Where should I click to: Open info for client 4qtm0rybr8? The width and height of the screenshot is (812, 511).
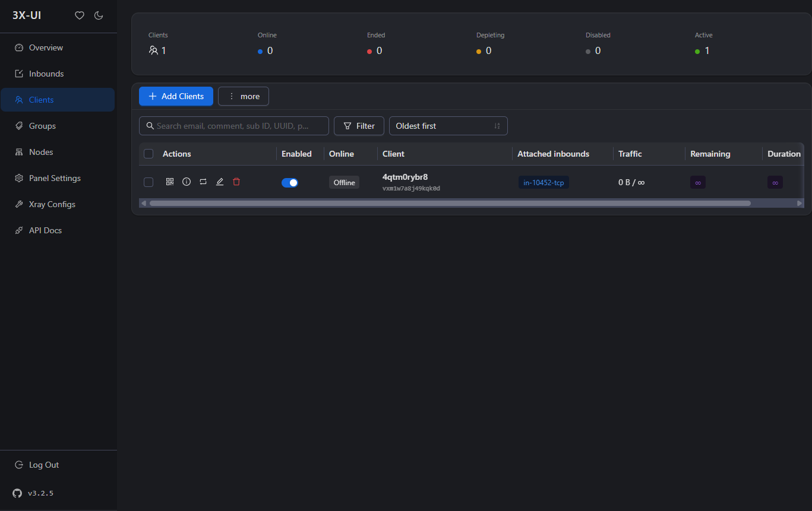(187, 182)
